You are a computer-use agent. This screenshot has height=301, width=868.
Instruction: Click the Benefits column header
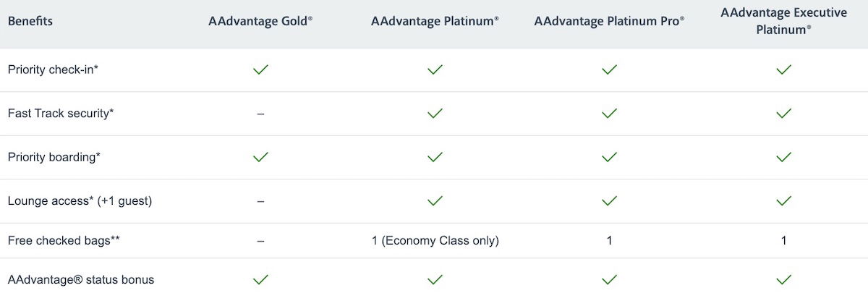[x=30, y=22]
